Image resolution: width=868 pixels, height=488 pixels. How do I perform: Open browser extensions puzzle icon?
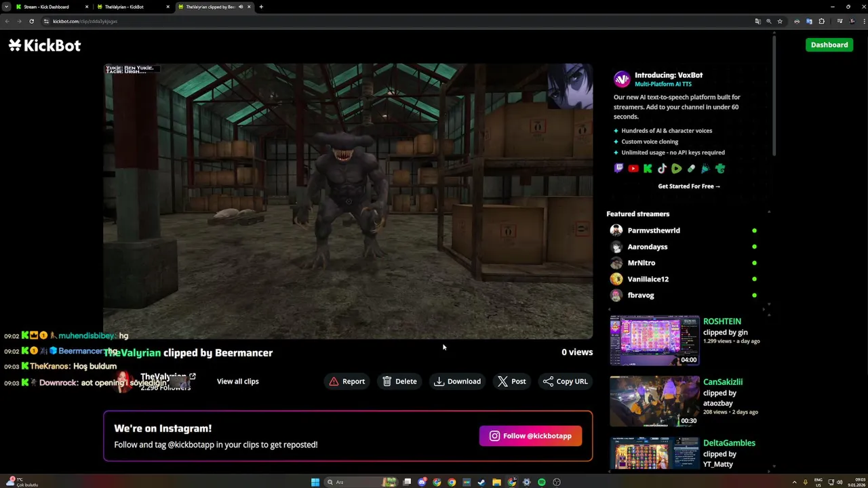(x=821, y=21)
